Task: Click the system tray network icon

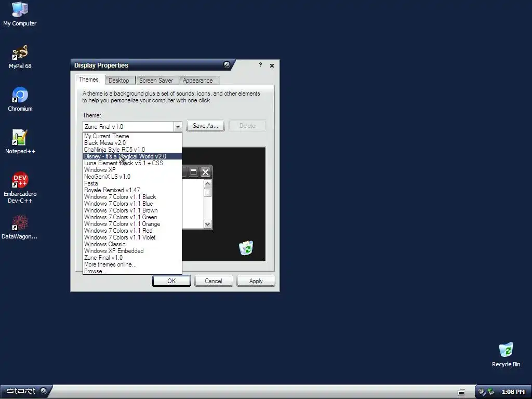Action: tap(490, 392)
